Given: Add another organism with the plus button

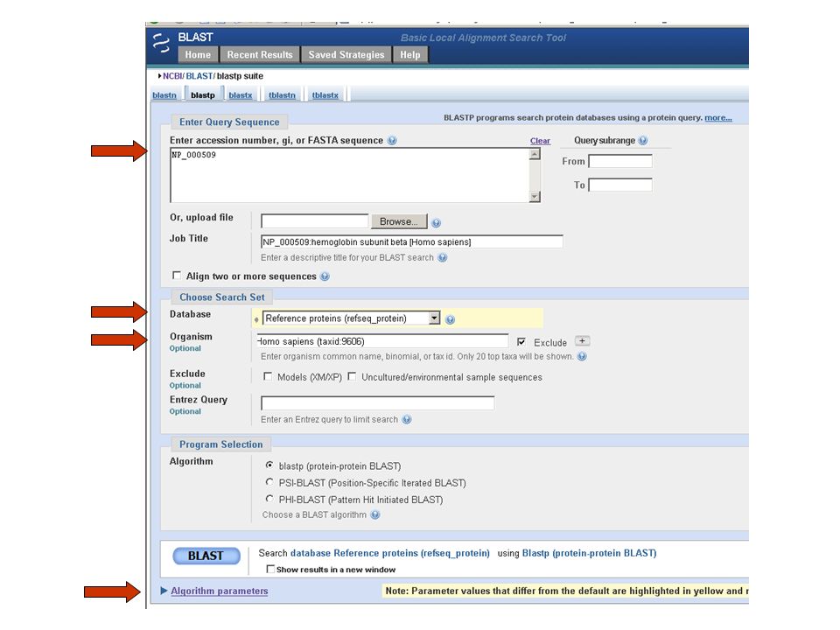Looking at the screenshot, I should coord(583,341).
